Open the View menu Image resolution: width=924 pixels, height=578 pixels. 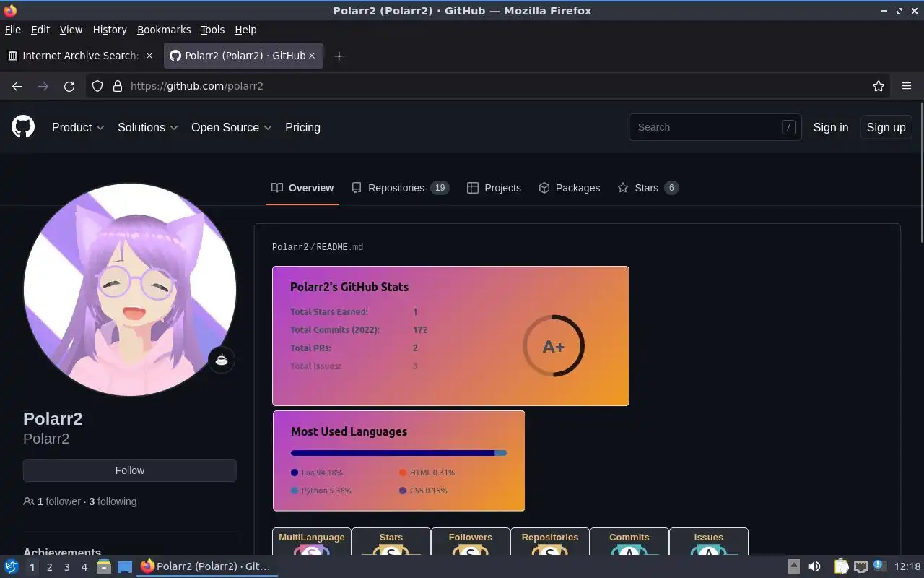click(71, 30)
